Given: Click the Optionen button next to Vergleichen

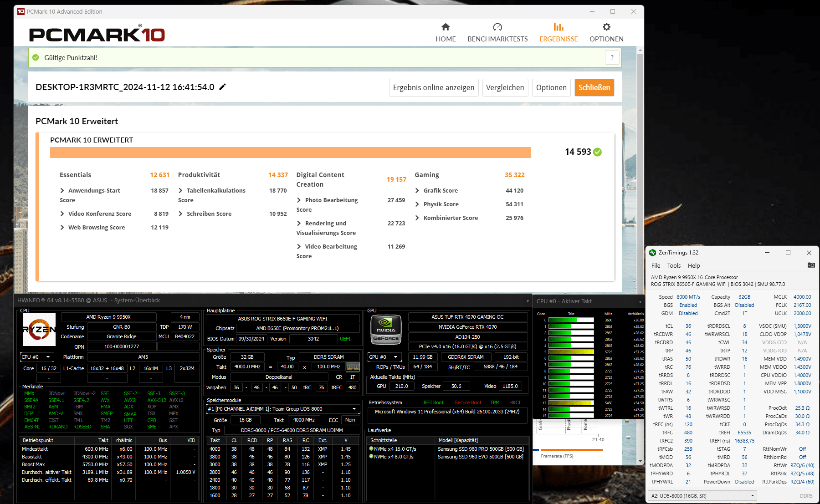Looking at the screenshot, I should (x=551, y=87).
